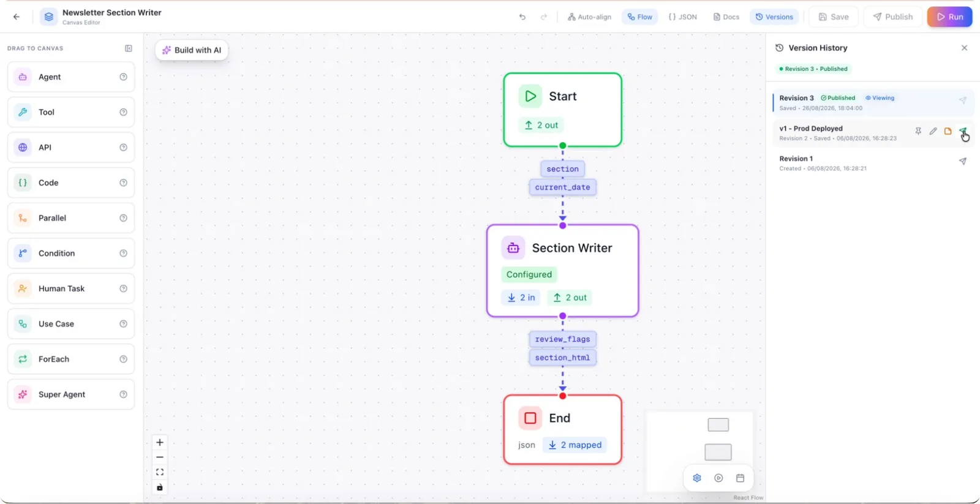This screenshot has height=504, width=980.
Task: Click the section edge label
Action: coord(563,169)
